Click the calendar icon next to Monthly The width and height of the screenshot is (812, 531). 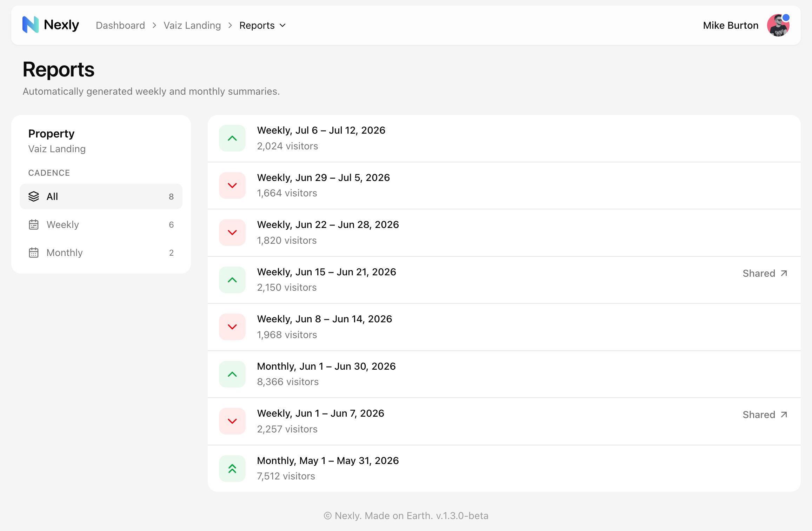34,253
